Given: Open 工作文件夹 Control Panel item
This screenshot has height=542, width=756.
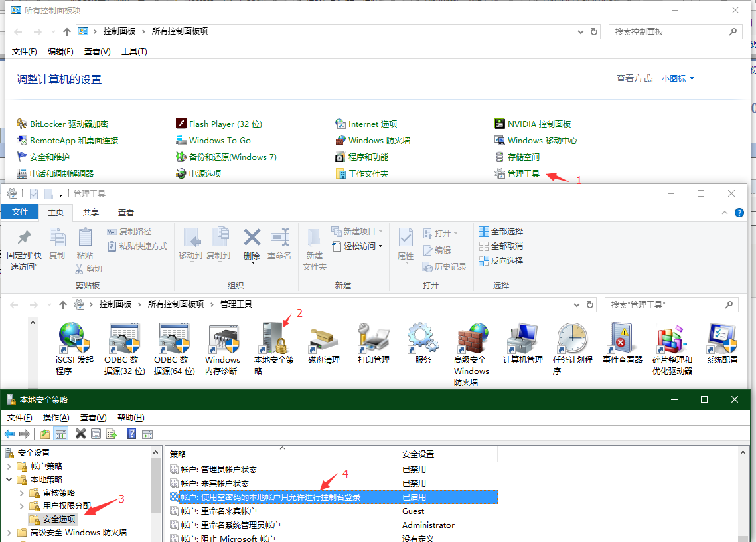Looking at the screenshot, I should (362, 174).
